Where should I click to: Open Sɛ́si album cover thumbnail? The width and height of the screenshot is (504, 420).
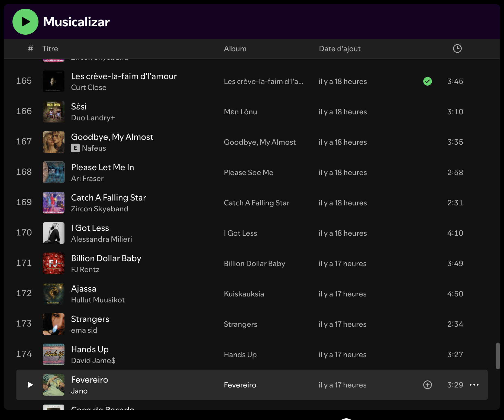pos(54,112)
